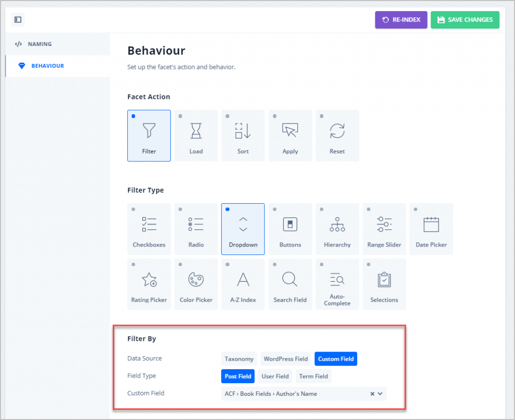Select the Checkboxes filter type

point(149,229)
